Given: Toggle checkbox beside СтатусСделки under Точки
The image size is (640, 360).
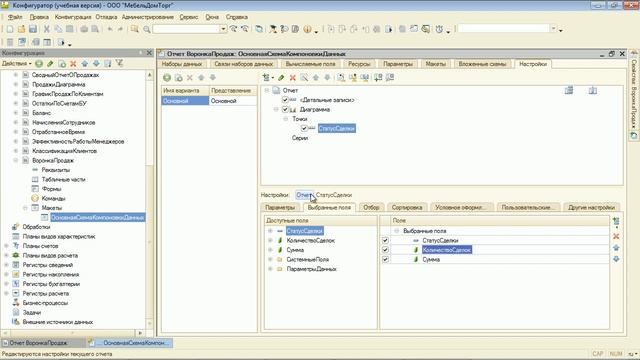Looking at the screenshot, I should pos(304,129).
